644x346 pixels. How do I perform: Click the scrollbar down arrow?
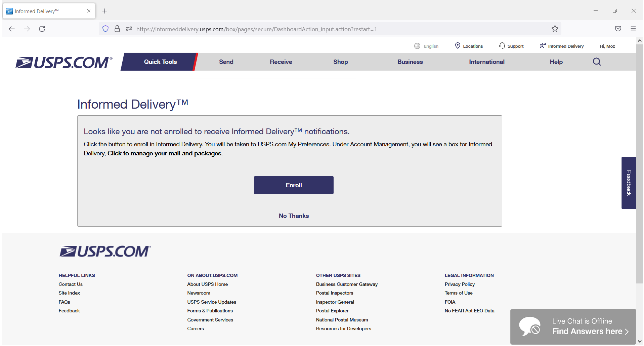[x=640, y=342]
